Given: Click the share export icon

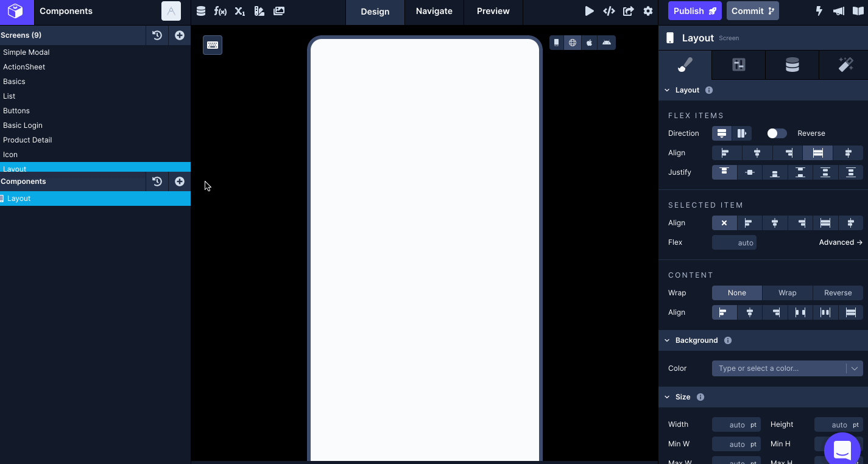Looking at the screenshot, I should tap(628, 11).
